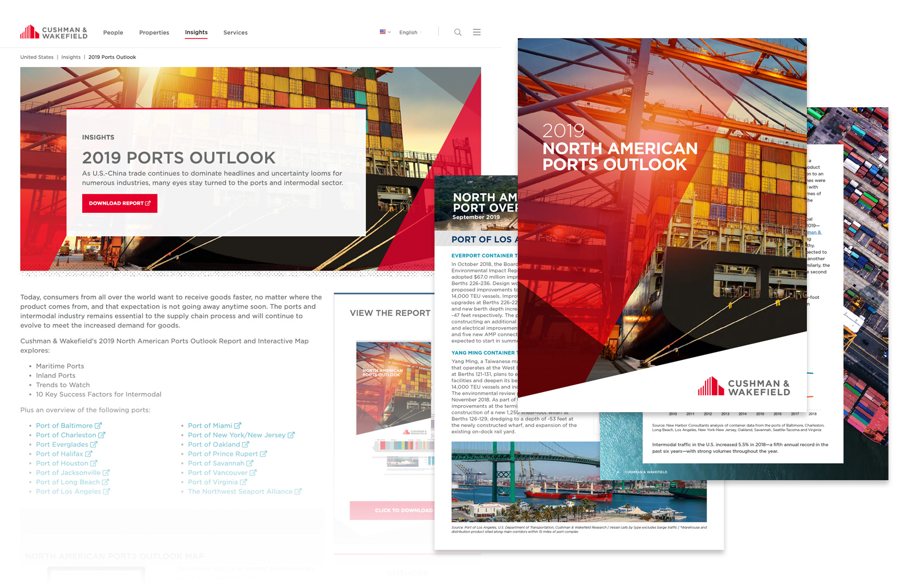Click external-link icon beside Port of Long Beach
This screenshot has height=588, width=900.
click(106, 482)
